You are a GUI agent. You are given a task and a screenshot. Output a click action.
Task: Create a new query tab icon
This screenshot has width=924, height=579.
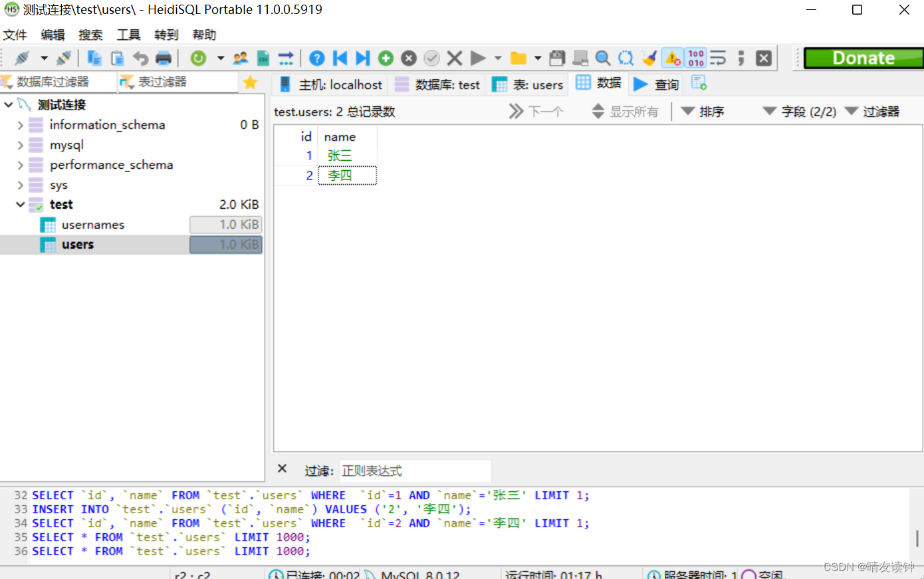[x=699, y=84]
